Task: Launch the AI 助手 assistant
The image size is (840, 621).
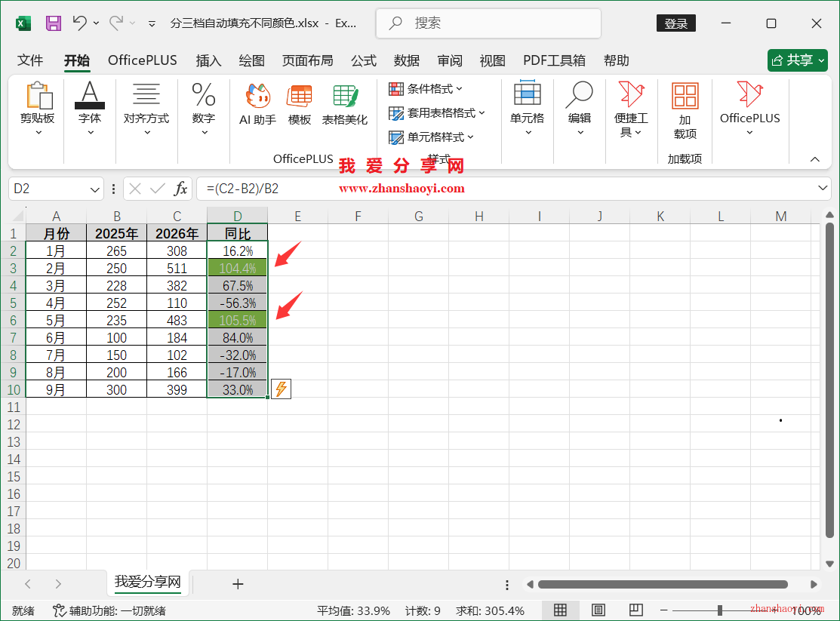Action: (x=257, y=104)
